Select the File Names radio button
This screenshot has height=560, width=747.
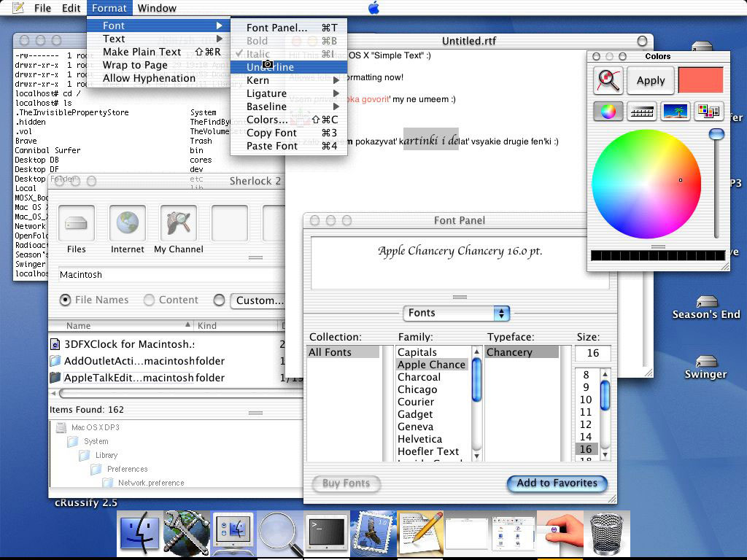(65, 300)
